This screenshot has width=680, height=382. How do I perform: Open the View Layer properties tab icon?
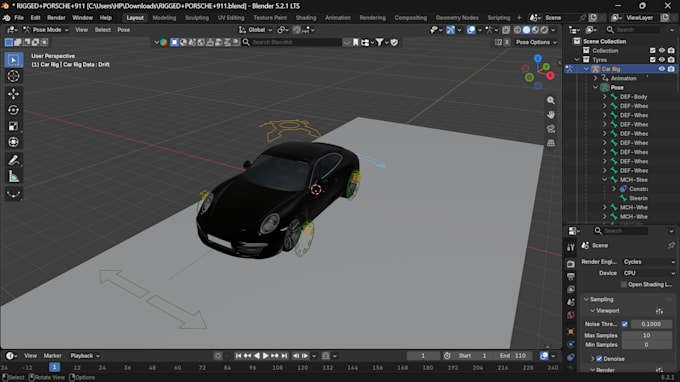pos(571,289)
